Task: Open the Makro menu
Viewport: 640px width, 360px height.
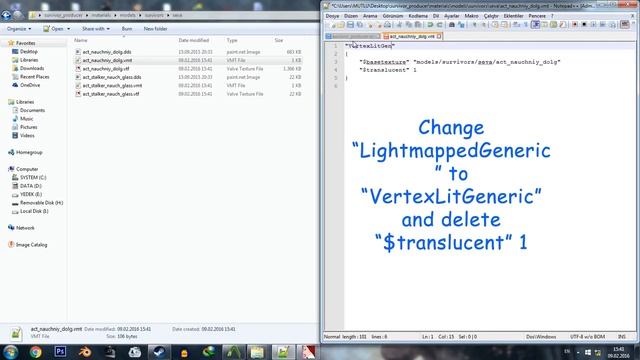Action: pos(471,16)
